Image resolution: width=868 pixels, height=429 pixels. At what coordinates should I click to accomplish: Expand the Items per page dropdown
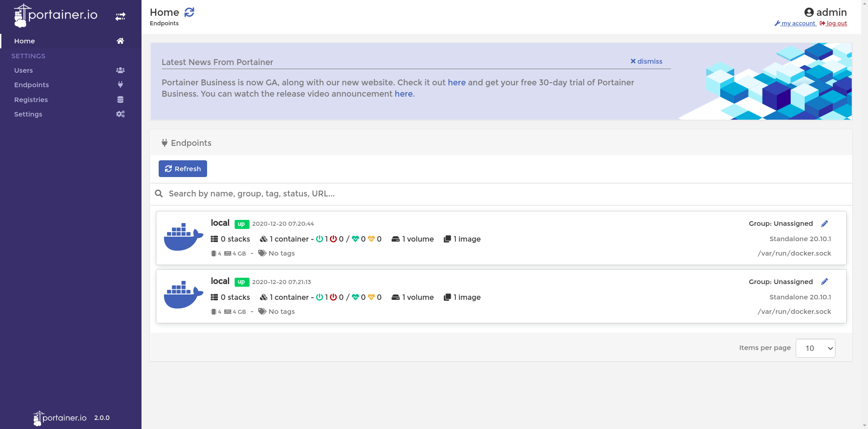click(x=815, y=348)
